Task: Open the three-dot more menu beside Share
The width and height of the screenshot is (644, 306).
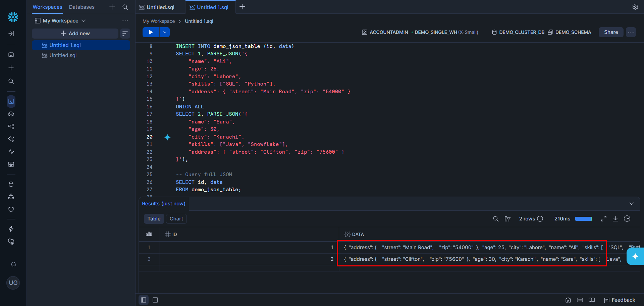Action: 631,32
